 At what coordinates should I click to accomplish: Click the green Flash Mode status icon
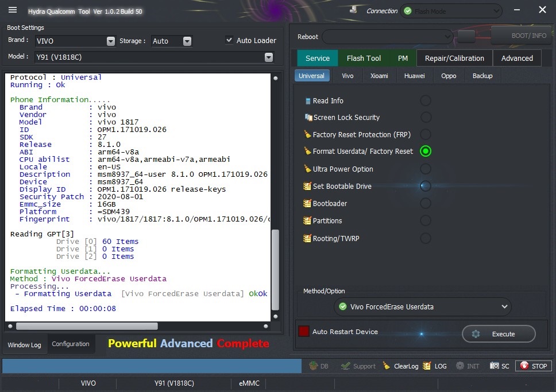click(408, 11)
